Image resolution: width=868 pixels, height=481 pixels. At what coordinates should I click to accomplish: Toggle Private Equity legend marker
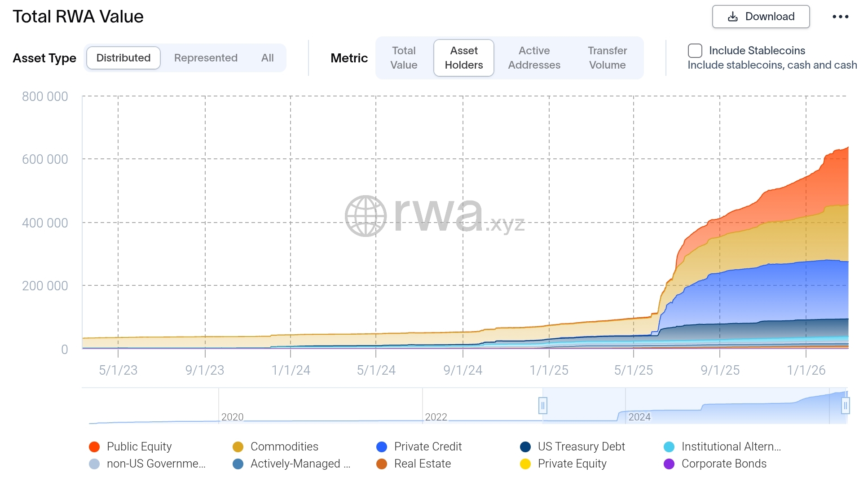[525, 464]
